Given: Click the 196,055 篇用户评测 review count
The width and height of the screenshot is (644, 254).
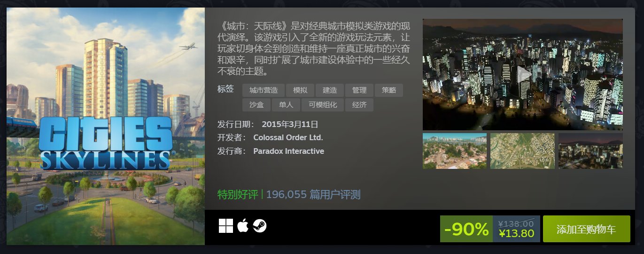Looking at the screenshot, I should click(x=313, y=194).
